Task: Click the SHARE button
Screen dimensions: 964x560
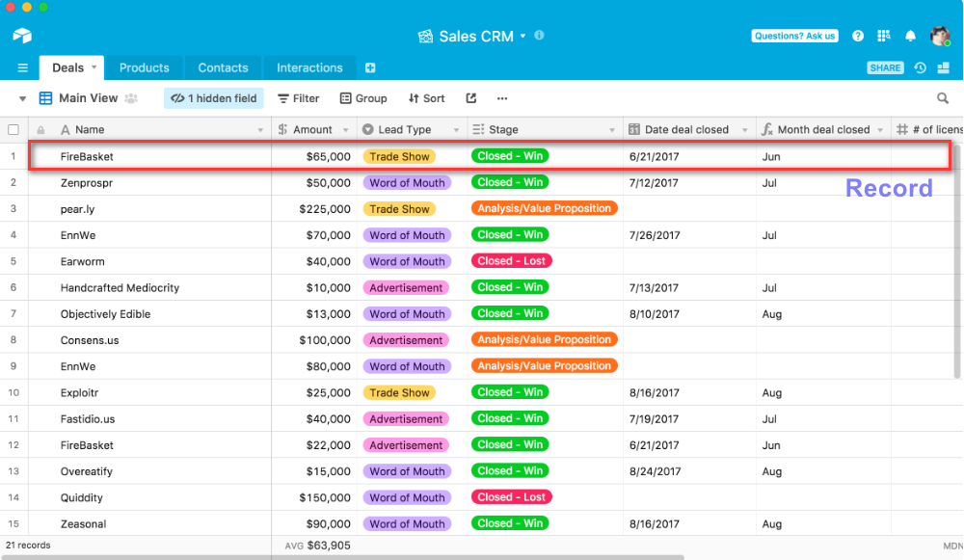Action: pyautogui.click(x=885, y=67)
